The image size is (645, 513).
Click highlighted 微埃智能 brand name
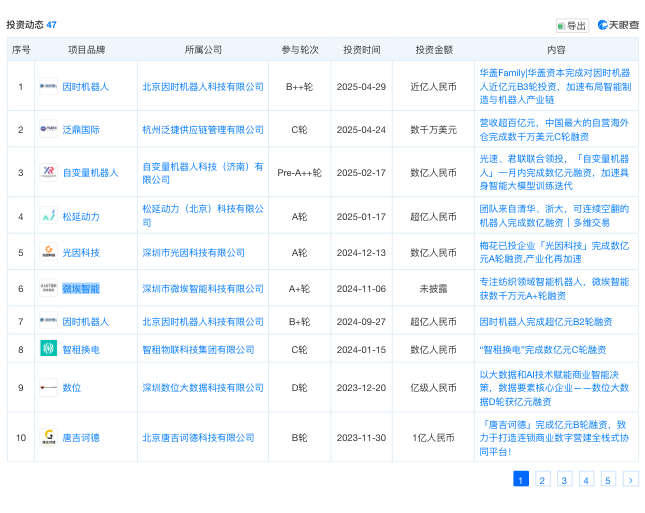pos(81,288)
